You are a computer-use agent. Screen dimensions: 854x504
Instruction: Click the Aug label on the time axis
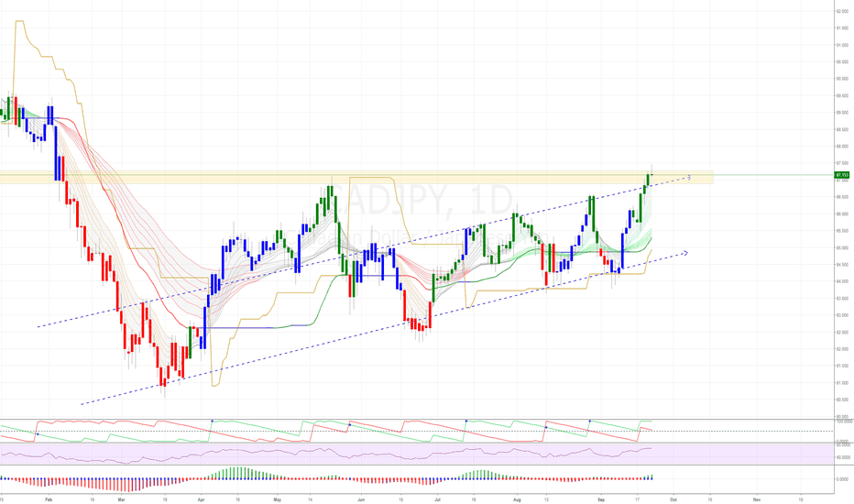click(517, 499)
